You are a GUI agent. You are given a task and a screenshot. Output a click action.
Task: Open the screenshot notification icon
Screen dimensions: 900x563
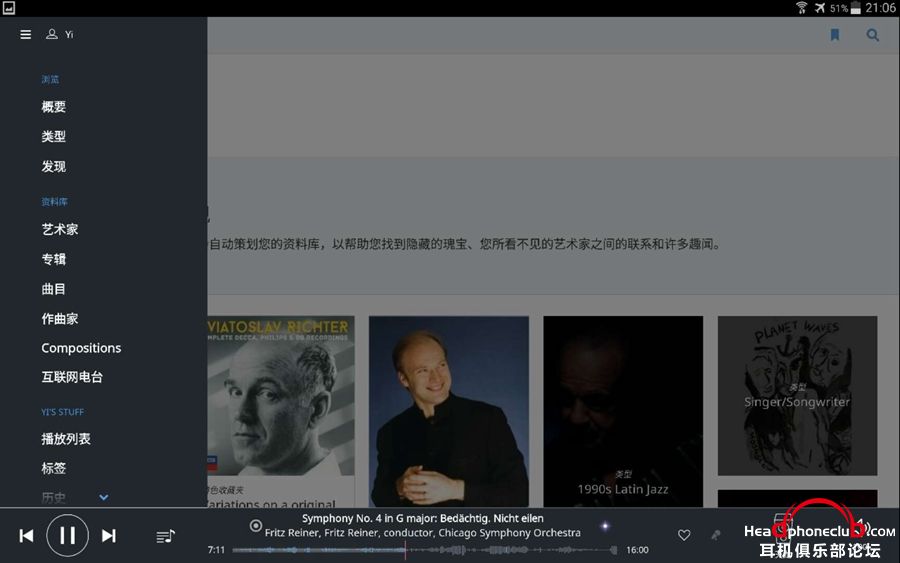pos(9,7)
